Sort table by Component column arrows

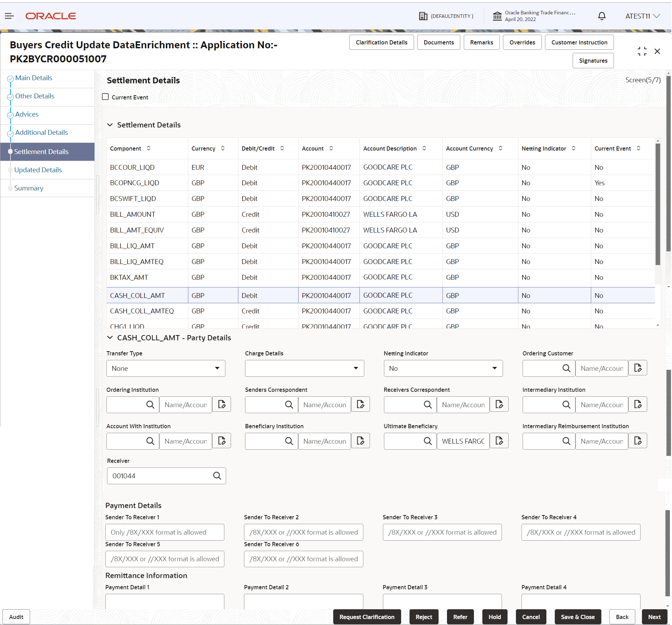(x=149, y=148)
